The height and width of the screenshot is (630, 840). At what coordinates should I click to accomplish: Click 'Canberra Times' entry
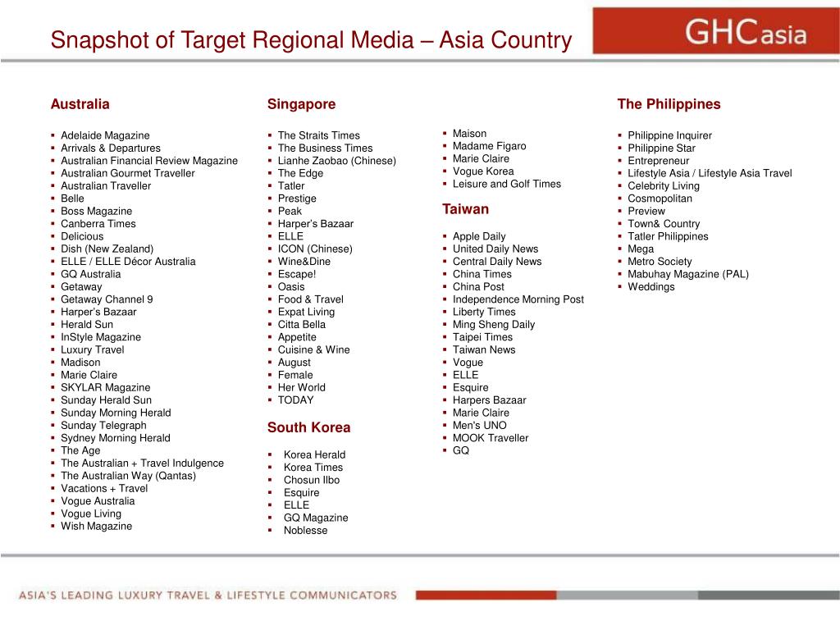(x=98, y=223)
